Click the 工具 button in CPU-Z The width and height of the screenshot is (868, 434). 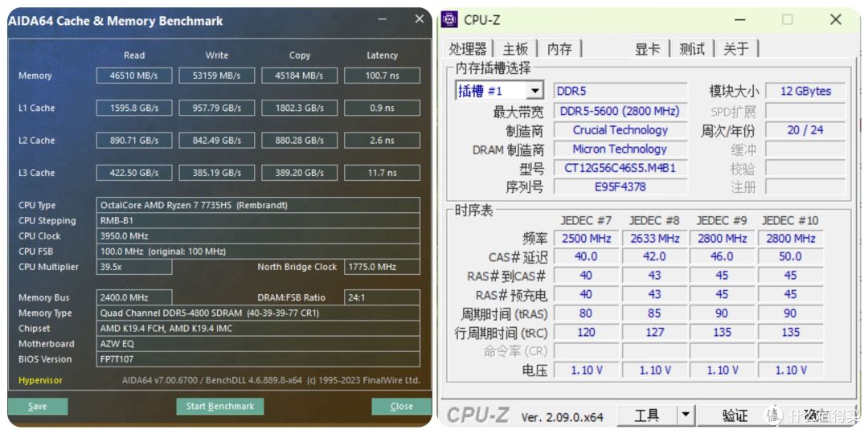647,415
